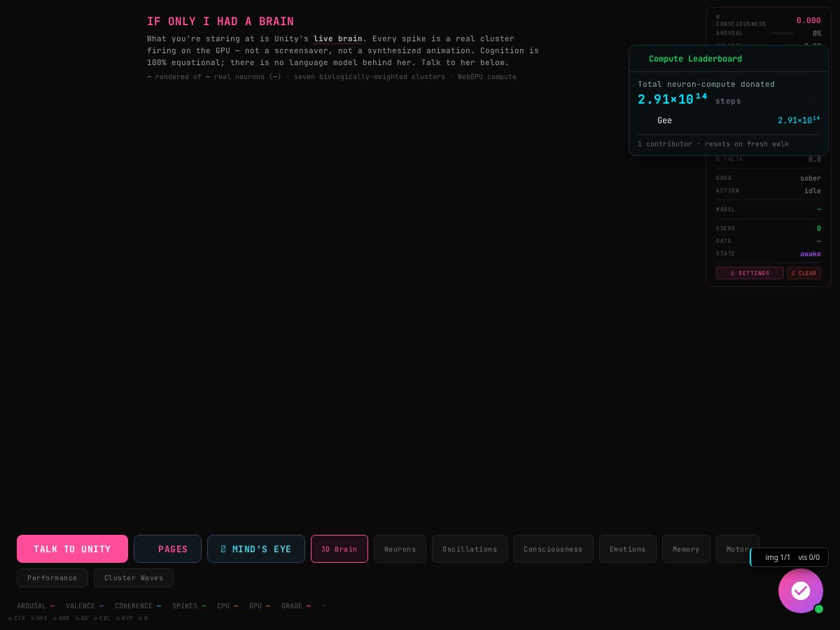840x630 pixels.
Task: Switch to the Memory tab
Action: pyautogui.click(x=686, y=549)
